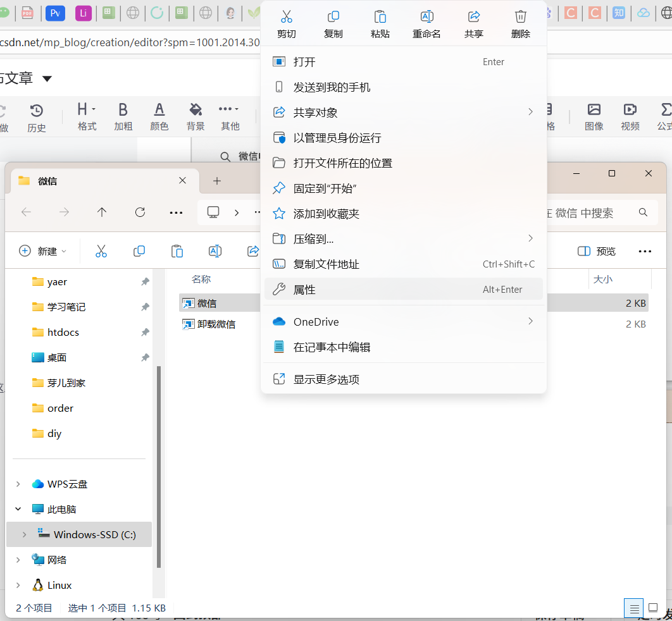672x621 pixels.
Task: Click the Copy icon in Explorer toolbar
Action: 139,252
